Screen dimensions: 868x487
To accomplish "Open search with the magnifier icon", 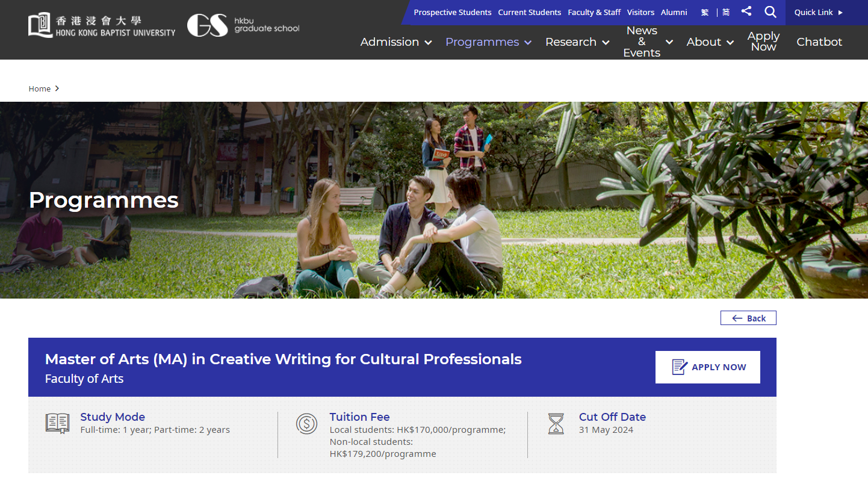I will pos(770,11).
